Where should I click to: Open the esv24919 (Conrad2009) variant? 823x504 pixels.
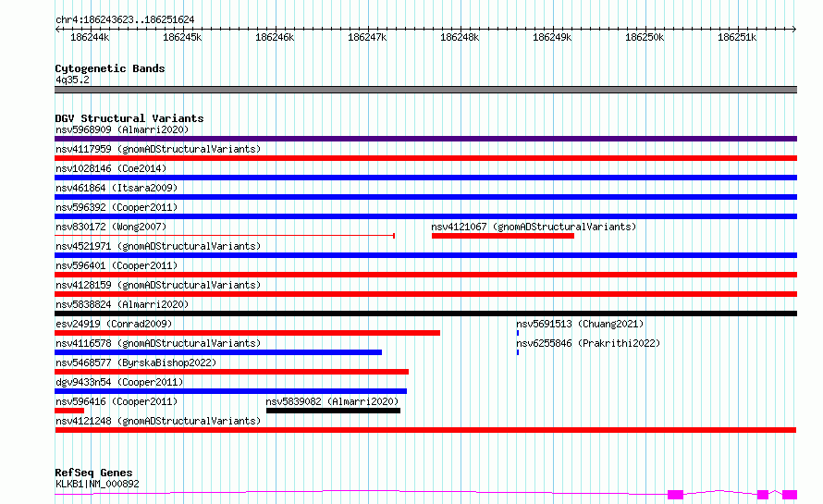[x=247, y=333]
